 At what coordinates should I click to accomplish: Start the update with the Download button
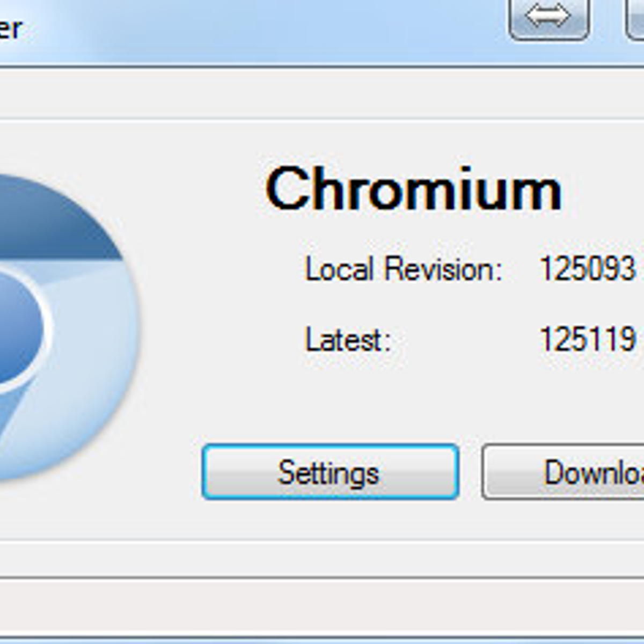563,472
